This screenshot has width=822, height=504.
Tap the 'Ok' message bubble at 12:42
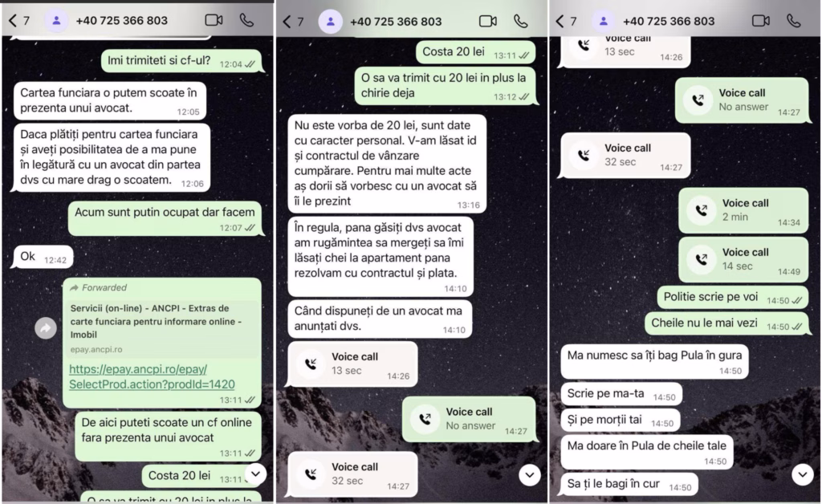pyautogui.click(x=43, y=257)
